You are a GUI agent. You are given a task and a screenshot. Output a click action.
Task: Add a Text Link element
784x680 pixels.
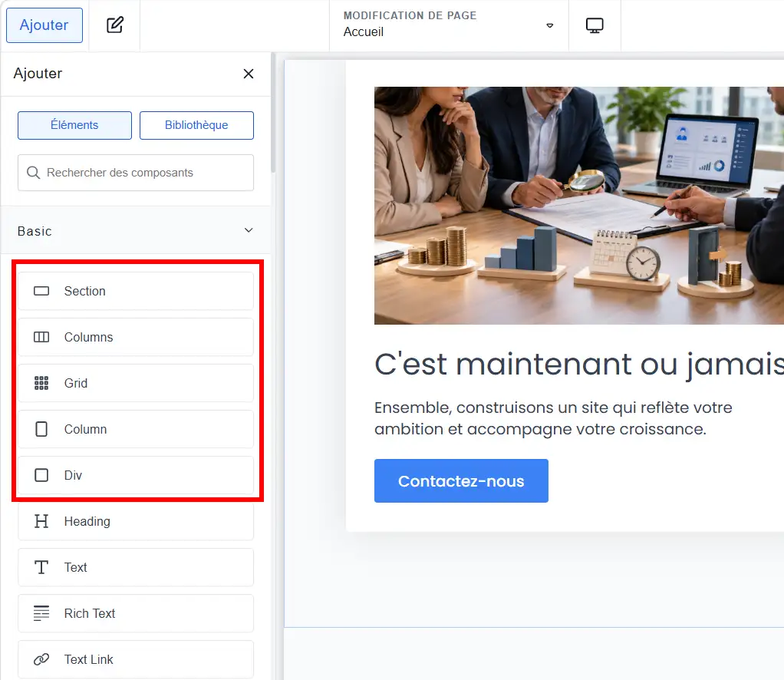click(x=136, y=659)
